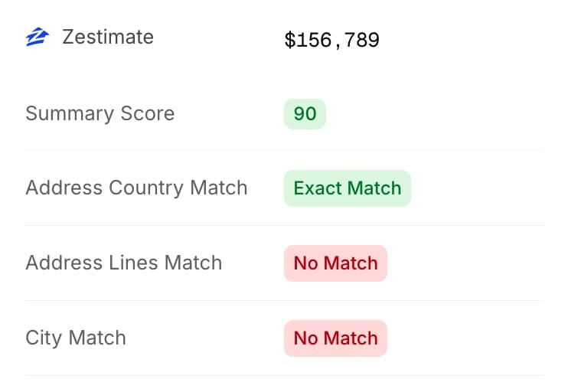
Task: Click the divider line below City Match row
Action: 284,376
